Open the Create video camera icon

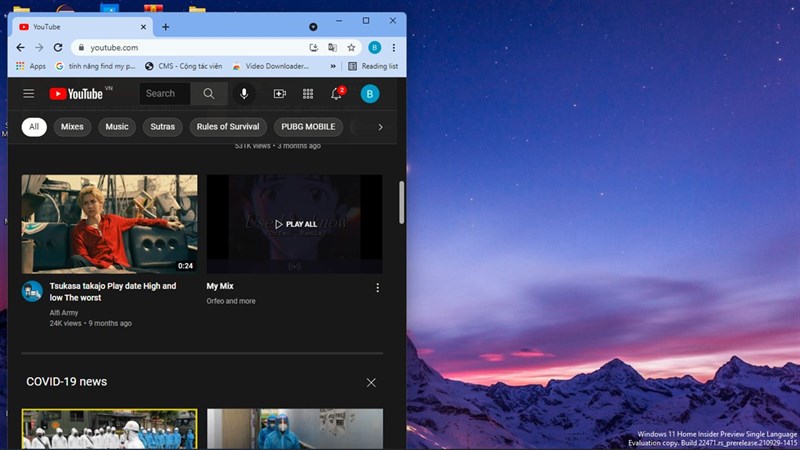point(280,94)
